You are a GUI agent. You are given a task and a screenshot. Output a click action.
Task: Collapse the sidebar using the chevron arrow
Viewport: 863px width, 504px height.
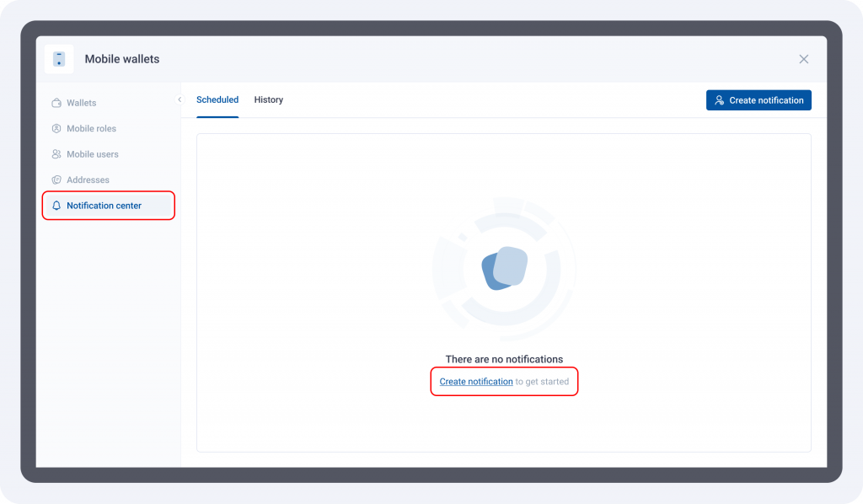(180, 99)
